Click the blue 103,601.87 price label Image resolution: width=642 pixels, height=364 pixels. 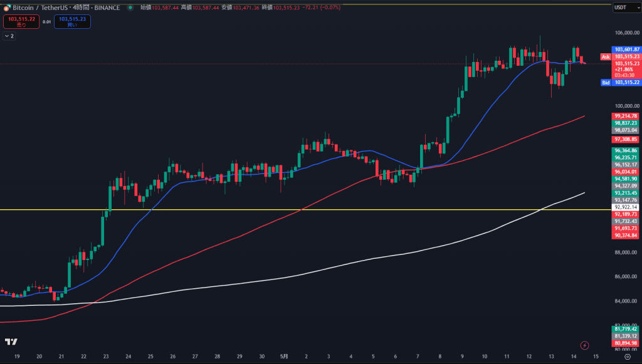[x=626, y=49]
